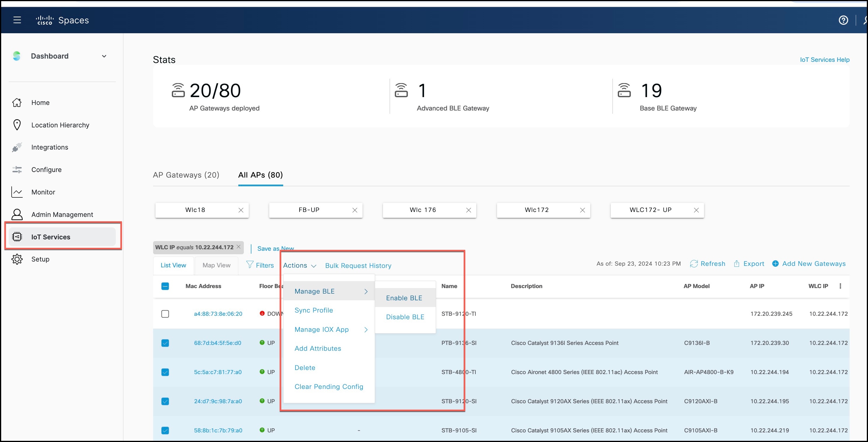
Task: Open MAC address 24:d7:9c:98:7a:a0 link
Action: [218, 401]
